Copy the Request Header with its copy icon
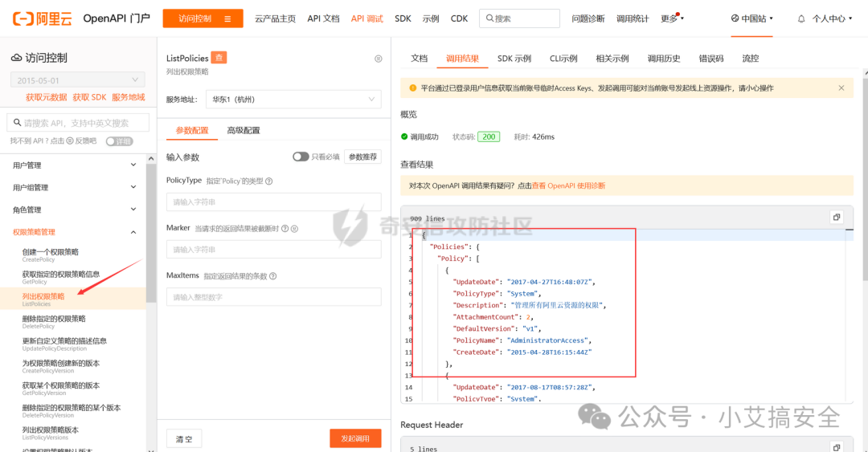The height and width of the screenshot is (452, 868). point(837,447)
